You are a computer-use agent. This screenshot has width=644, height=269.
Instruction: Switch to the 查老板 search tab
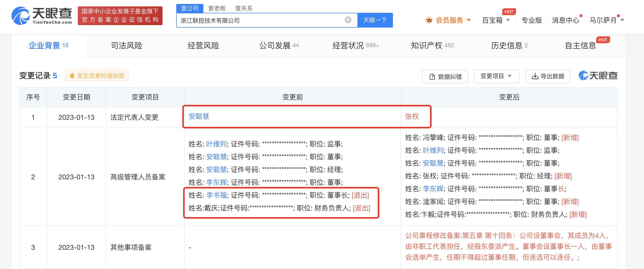tap(217, 8)
